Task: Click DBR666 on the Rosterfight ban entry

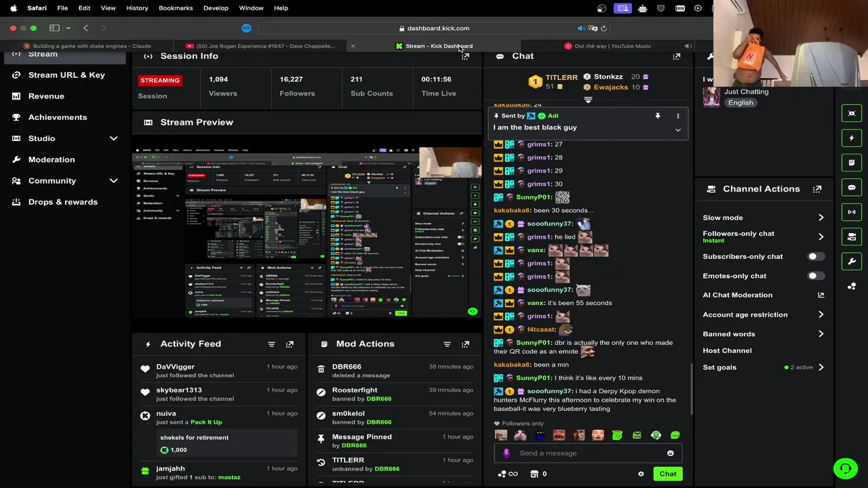Action: 378,399
